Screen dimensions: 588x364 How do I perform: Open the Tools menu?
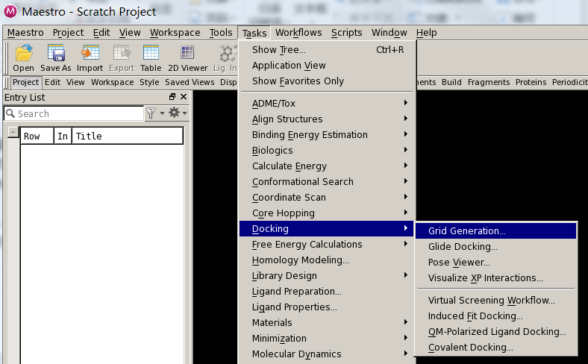tap(221, 33)
